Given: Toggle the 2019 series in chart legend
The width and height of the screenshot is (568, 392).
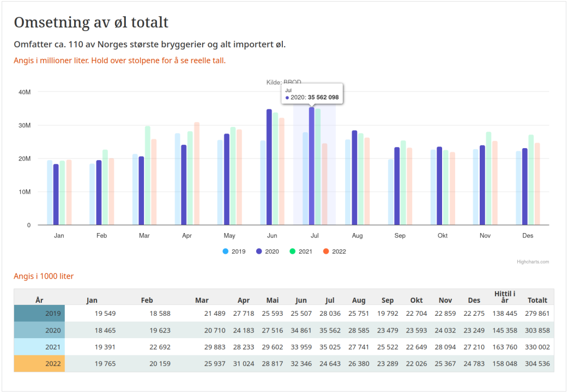Looking at the screenshot, I should (x=234, y=252).
